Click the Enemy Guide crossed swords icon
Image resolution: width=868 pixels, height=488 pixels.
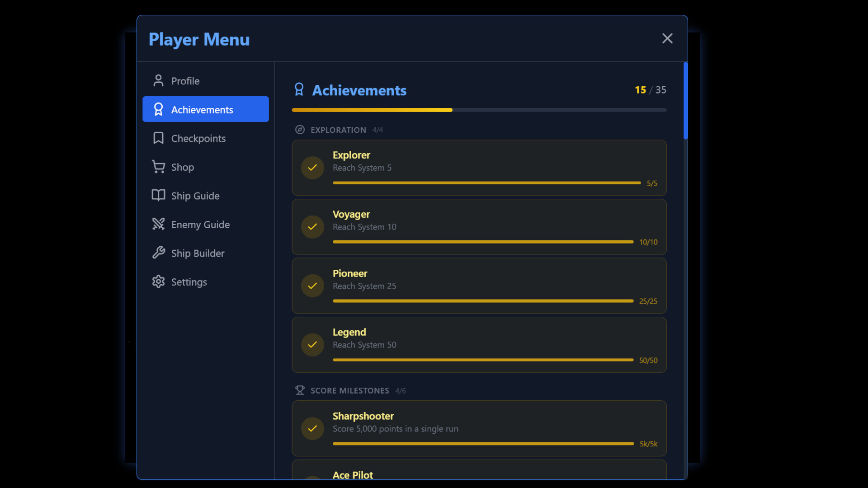click(158, 225)
